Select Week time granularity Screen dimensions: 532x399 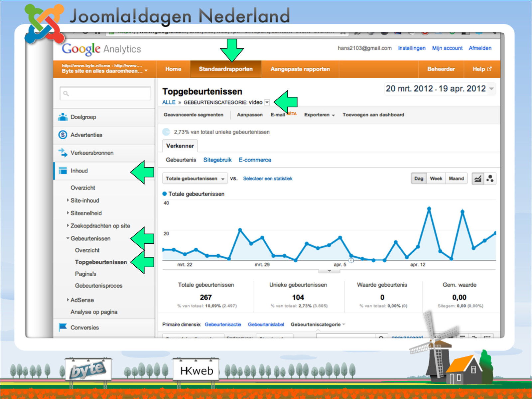(436, 179)
